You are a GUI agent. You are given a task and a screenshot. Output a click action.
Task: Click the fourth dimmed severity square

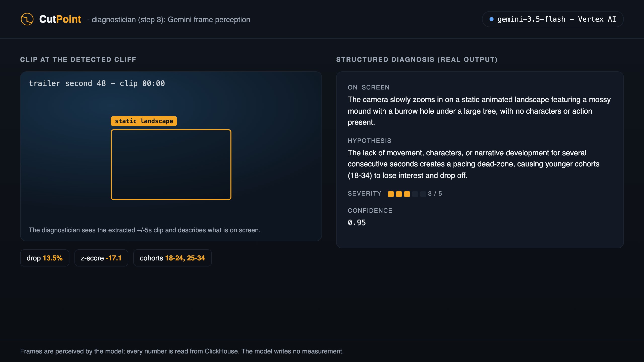click(x=415, y=194)
